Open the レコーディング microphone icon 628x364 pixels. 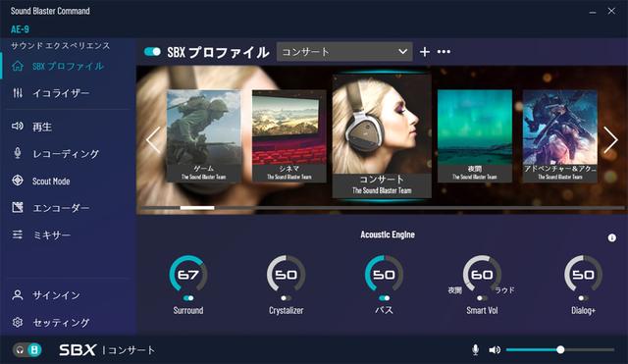coord(18,153)
